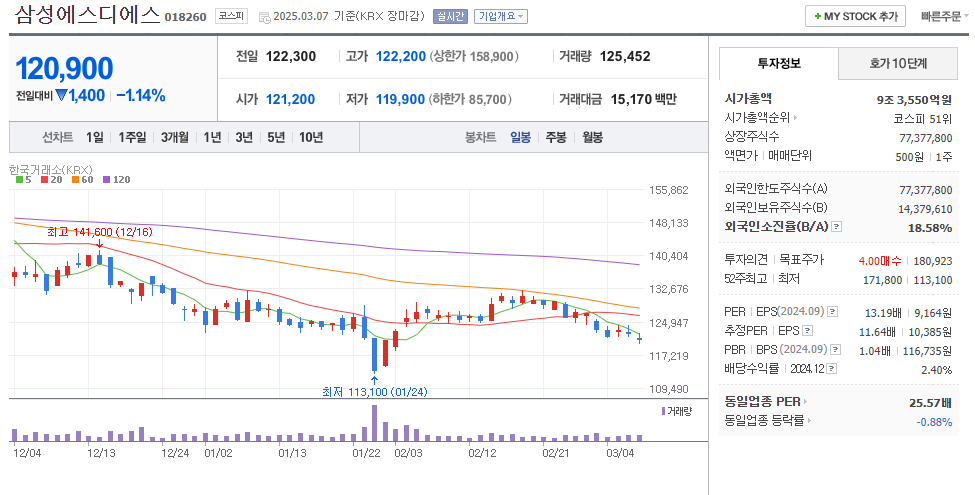
Task: Click the 최고 141,600 high marker
Action: [99, 232]
